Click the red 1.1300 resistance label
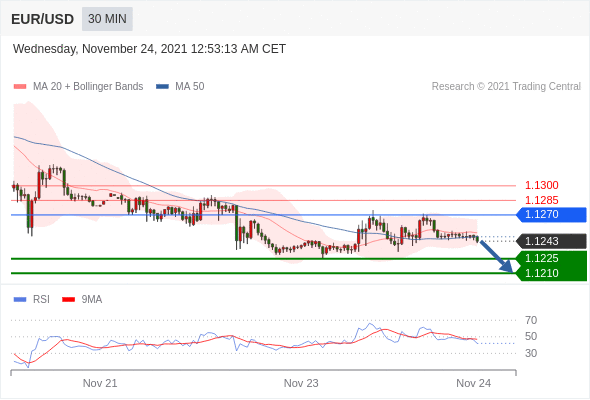 [542, 186]
